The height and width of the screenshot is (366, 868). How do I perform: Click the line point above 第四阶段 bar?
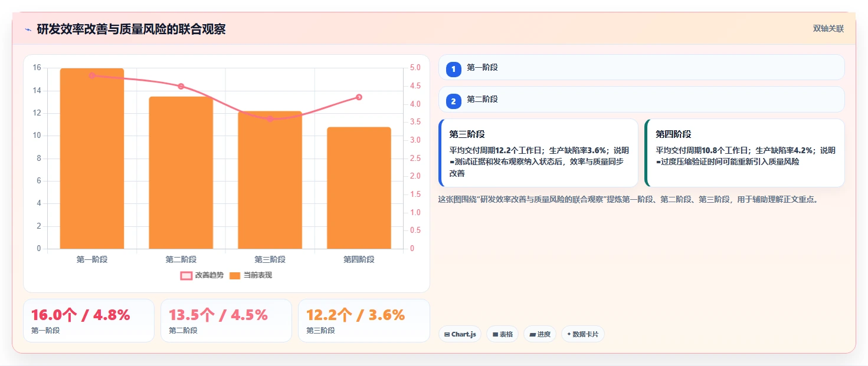tap(359, 97)
